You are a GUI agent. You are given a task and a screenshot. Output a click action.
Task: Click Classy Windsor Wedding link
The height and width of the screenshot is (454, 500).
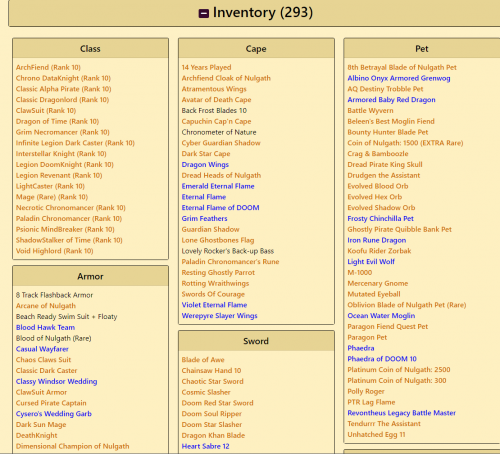[57, 381]
